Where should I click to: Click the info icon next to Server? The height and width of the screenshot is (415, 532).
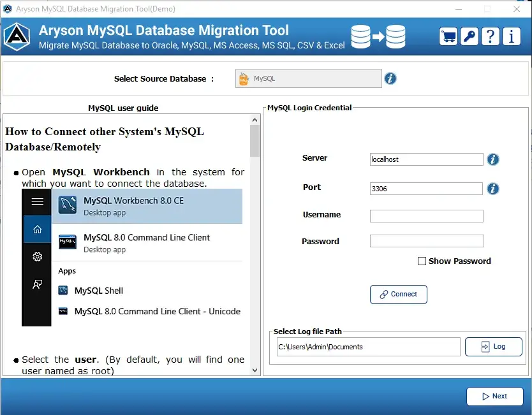[493, 159]
